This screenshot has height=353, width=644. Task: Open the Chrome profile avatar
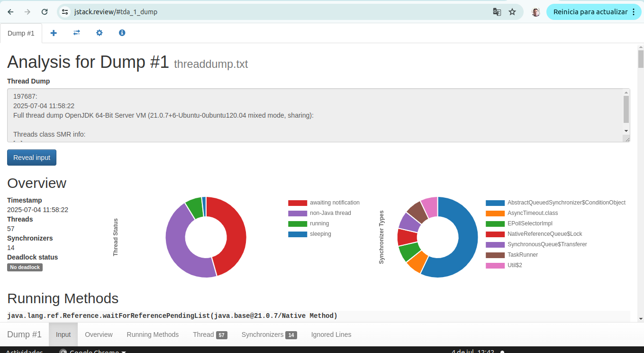(536, 12)
